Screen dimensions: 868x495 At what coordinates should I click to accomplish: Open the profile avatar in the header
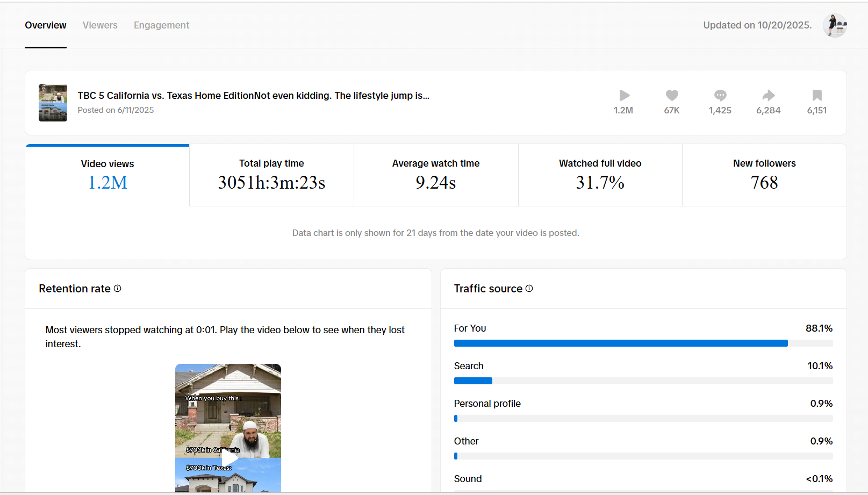pos(835,25)
